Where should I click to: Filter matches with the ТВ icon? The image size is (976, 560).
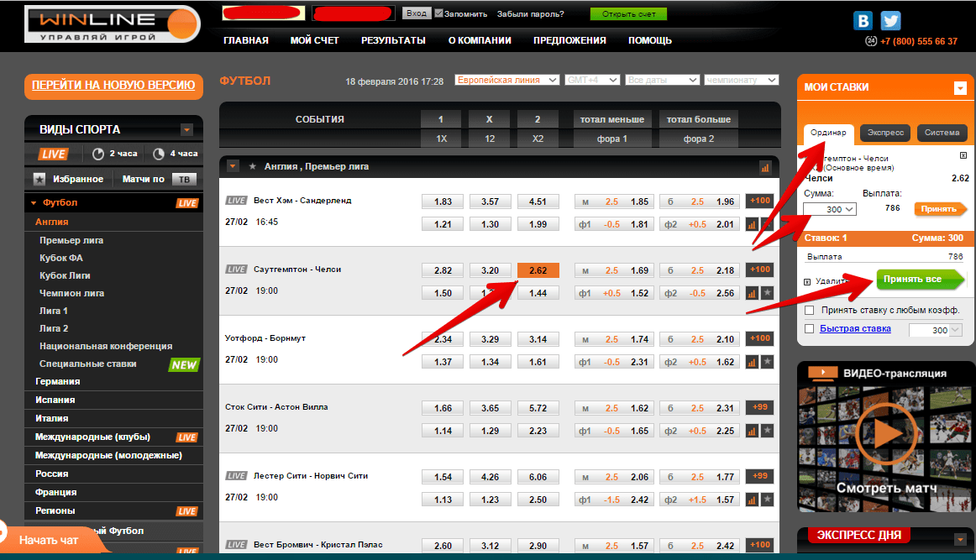(x=182, y=179)
